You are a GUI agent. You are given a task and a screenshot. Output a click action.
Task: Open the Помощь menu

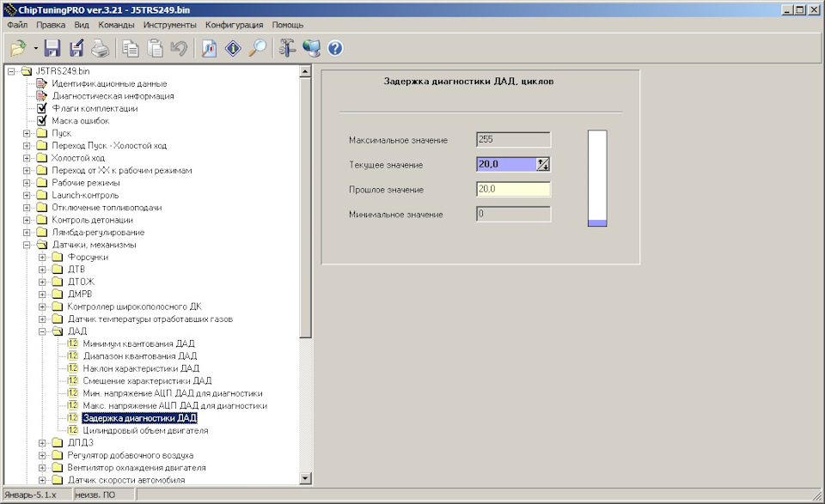click(x=287, y=25)
